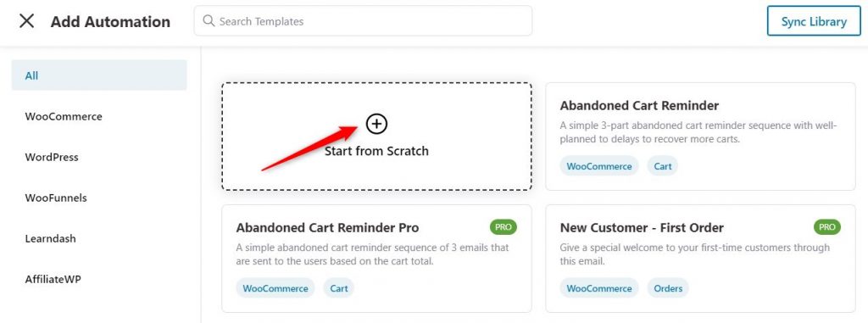Click the Orders tag on New Customer card

point(668,288)
